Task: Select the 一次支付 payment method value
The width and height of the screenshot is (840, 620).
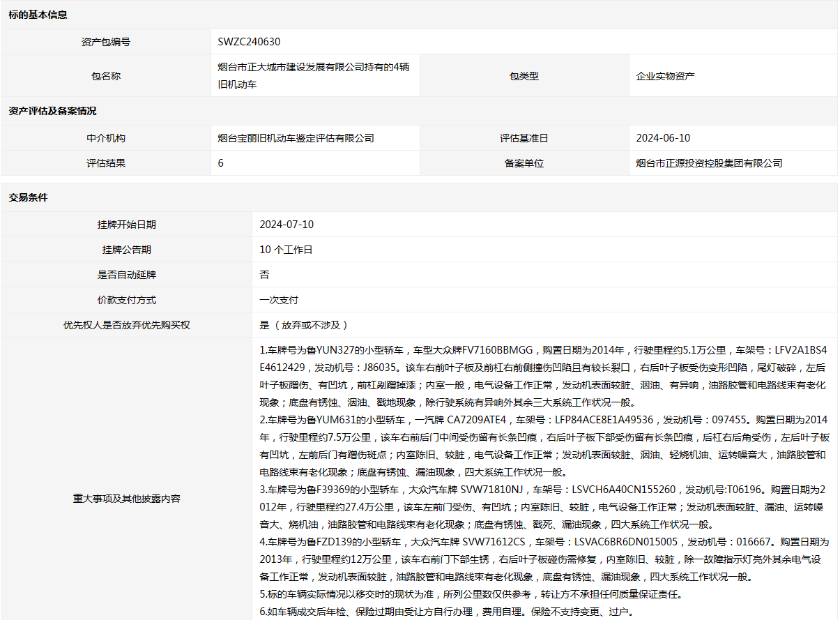Action: click(x=279, y=300)
